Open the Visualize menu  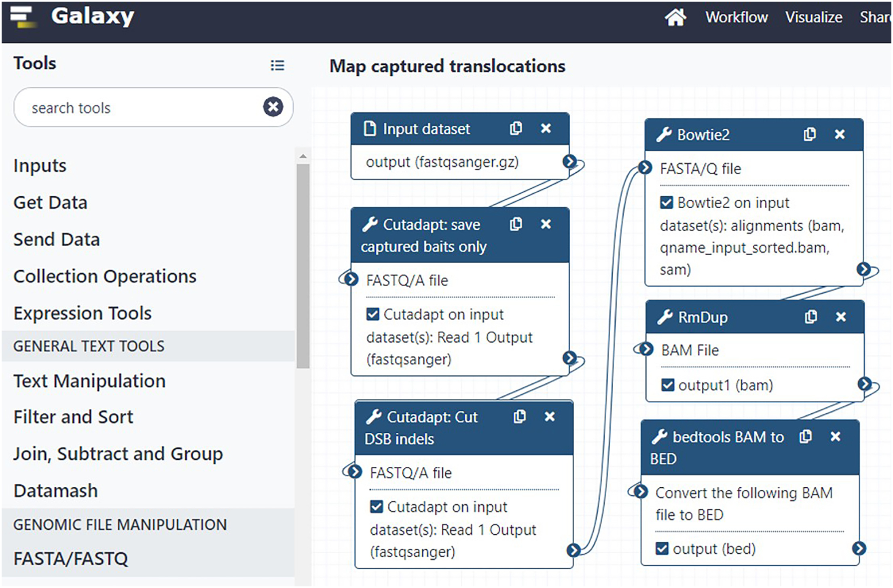point(814,17)
